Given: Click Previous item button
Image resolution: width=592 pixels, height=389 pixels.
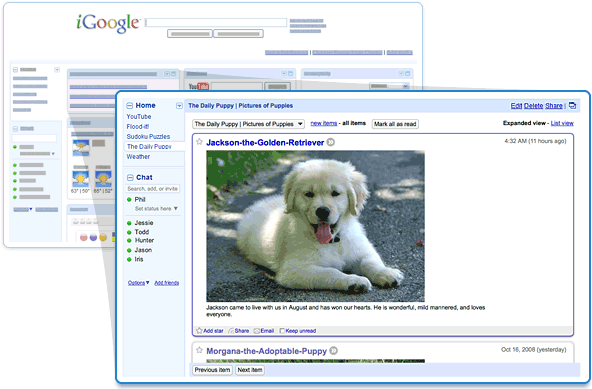Looking at the screenshot, I should 212,370.
